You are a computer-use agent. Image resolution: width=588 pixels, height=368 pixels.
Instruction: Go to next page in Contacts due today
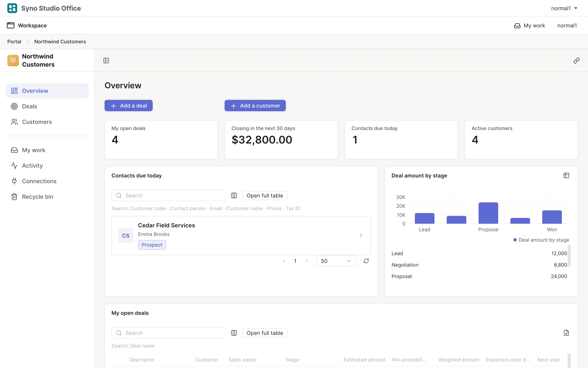(307, 261)
